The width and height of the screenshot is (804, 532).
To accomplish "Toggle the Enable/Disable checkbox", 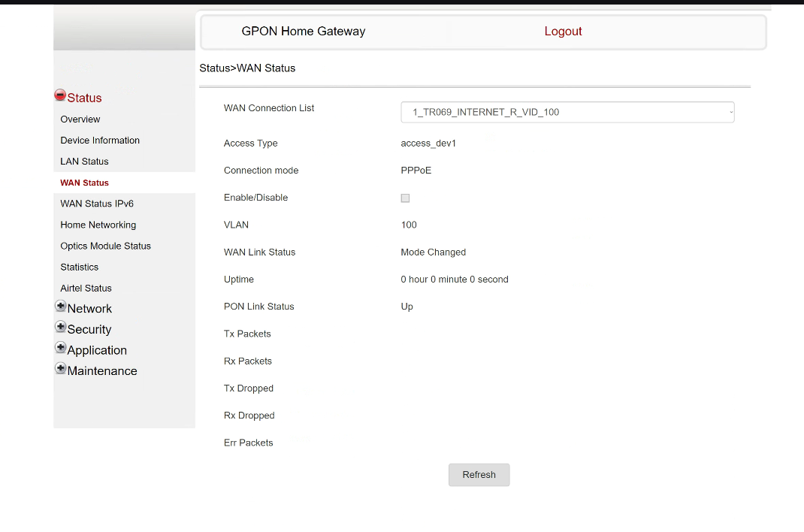I will [405, 198].
